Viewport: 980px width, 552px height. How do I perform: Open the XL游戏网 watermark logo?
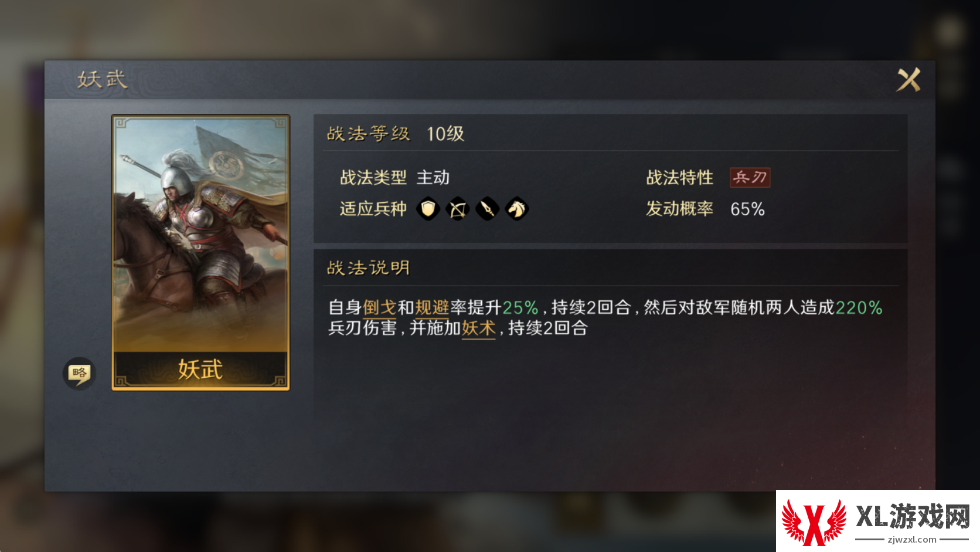click(x=878, y=521)
